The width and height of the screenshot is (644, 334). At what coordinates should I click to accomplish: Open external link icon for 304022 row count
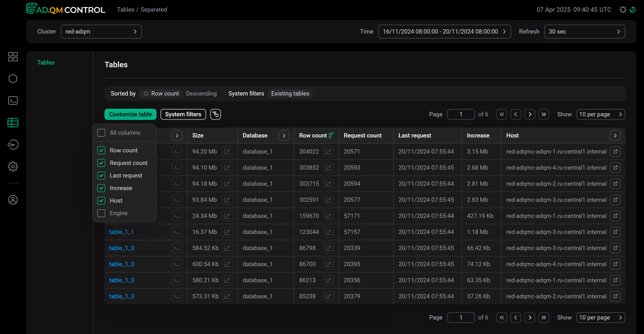coord(328,151)
